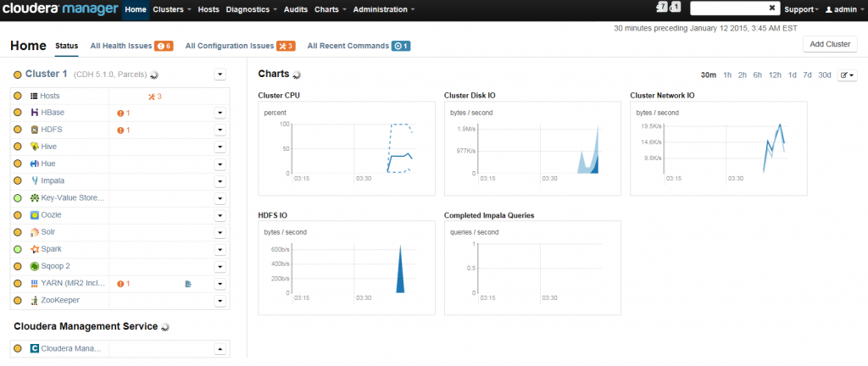Click the YARN stale configuration icon

pos(188,284)
